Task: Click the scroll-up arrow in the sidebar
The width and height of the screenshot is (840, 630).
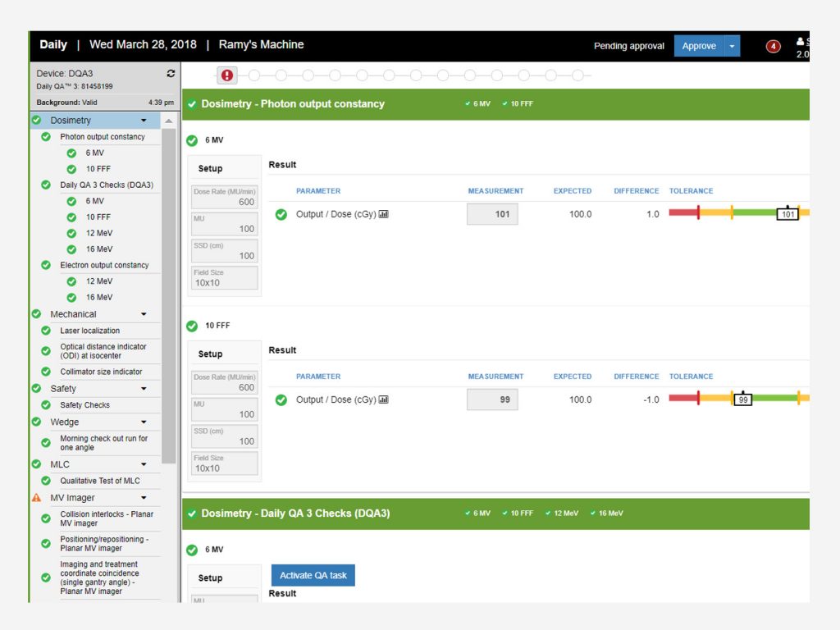Action: [x=168, y=121]
